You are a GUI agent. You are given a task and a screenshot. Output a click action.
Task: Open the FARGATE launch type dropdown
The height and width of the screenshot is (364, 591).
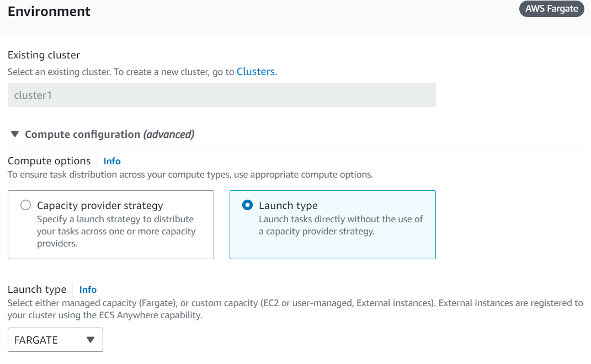(55, 340)
